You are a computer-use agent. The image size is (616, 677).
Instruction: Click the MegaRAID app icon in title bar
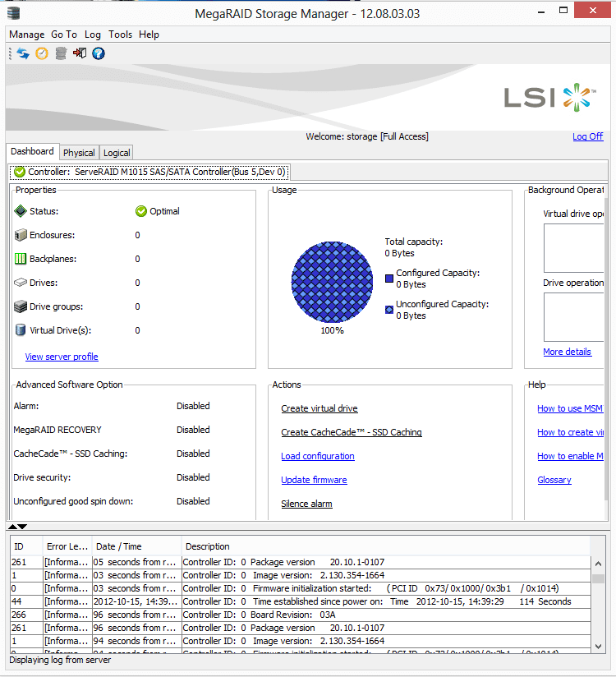coord(13,13)
